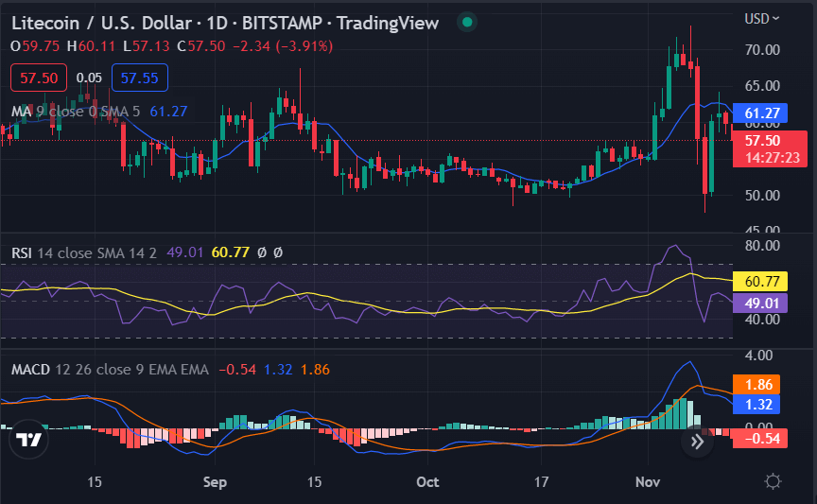Click the scroll-to-latest-bar double arrow button
817x504 pixels.
click(697, 442)
